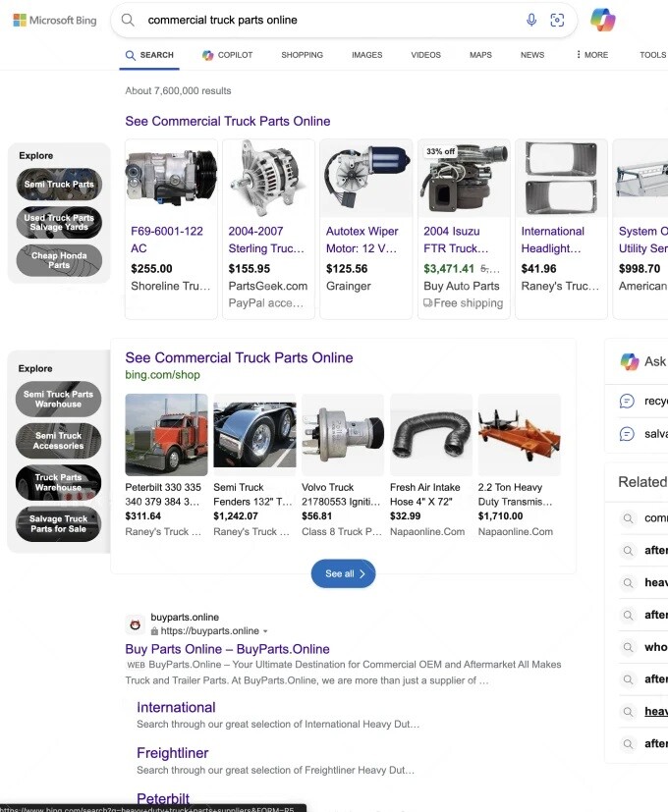Click the Microsoft Bing logo
The width and height of the screenshot is (668, 812).
55,21
